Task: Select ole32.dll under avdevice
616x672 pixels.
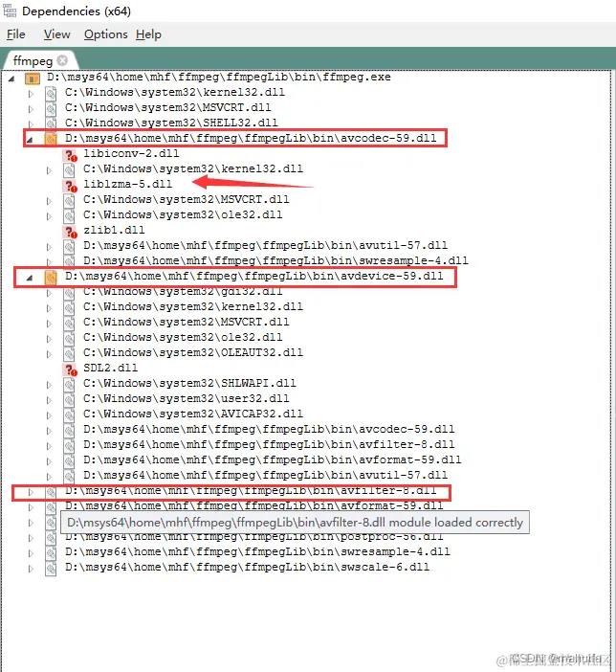Action: point(183,338)
